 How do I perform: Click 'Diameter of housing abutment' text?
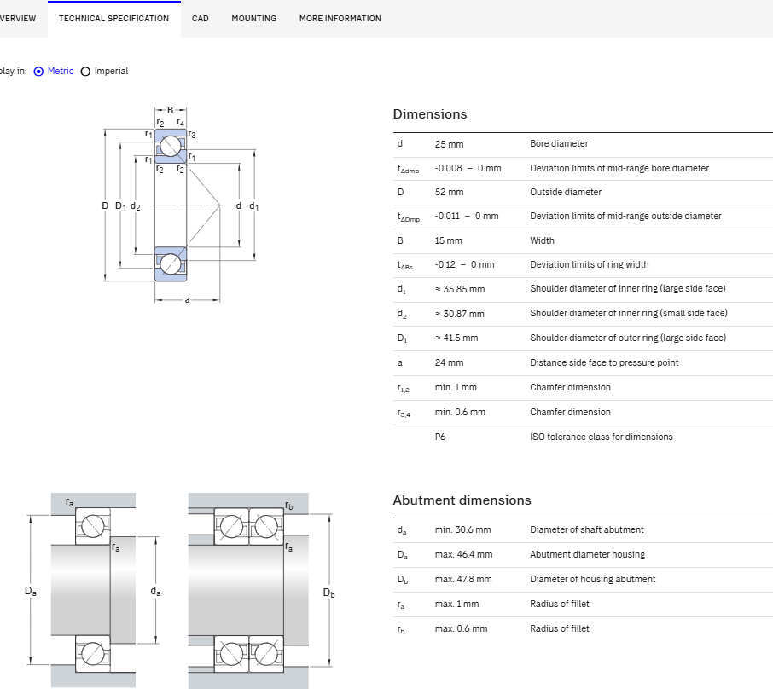(x=593, y=579)
